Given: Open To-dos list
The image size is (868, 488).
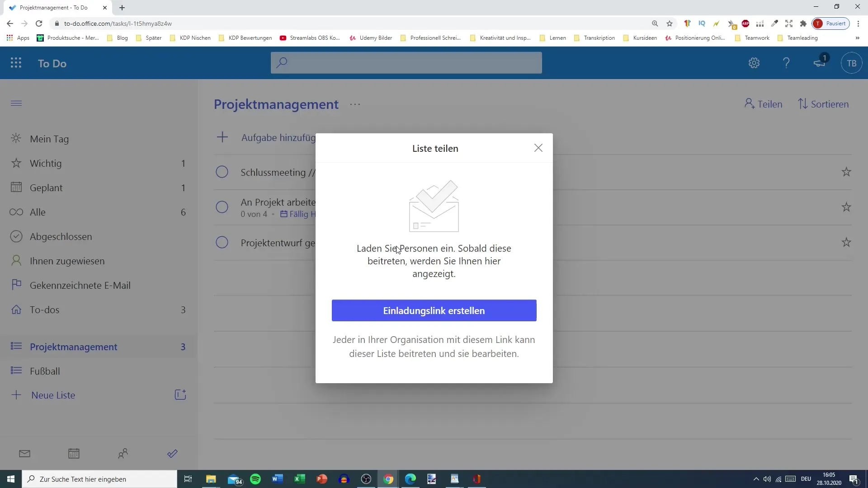Looking at the screenshot, I should point(99,310).
